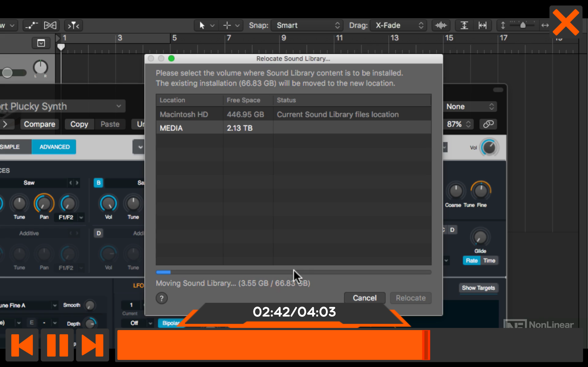Toggle the Bipolar button
The image size is (588, 367).
(171, 323)
